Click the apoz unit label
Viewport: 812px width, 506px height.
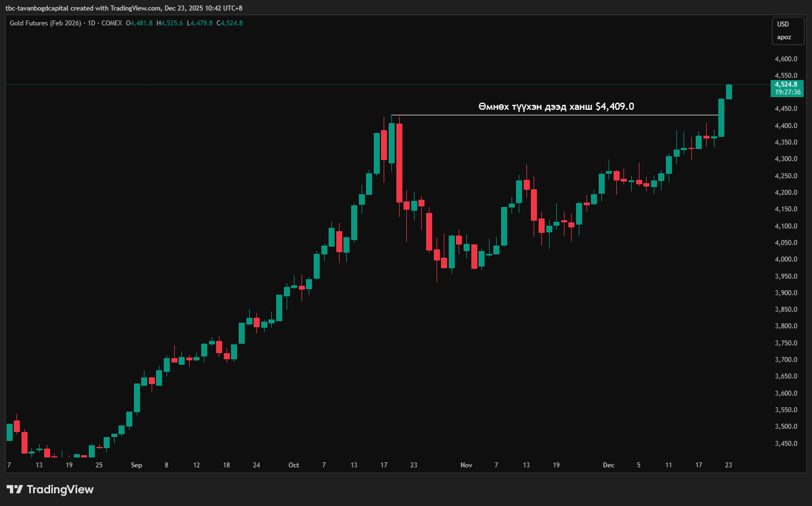[x=784, y=38]
